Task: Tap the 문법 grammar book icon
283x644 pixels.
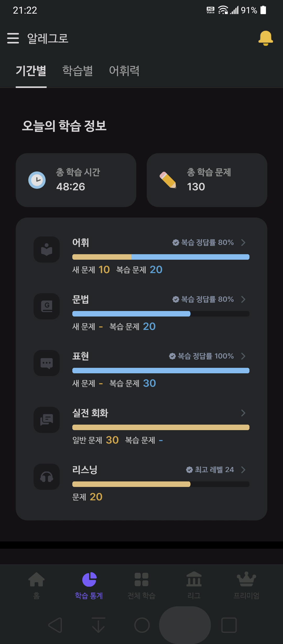Action: (x=47, y=306)
